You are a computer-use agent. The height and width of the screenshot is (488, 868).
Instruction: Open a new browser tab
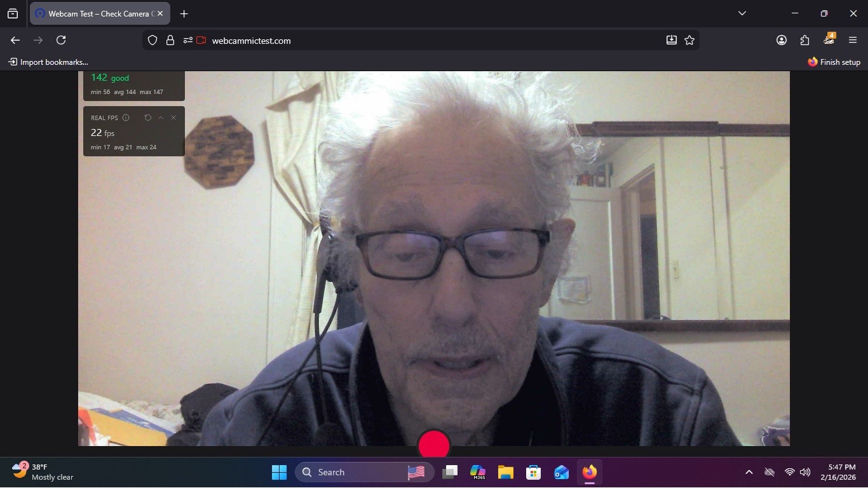[184, 13]
